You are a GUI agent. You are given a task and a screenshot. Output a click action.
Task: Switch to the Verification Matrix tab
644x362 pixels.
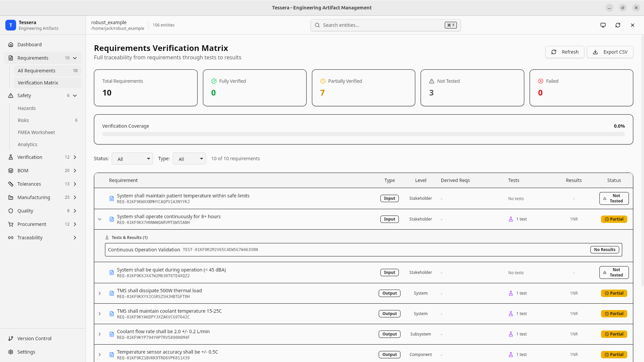(x=38, y=82)
